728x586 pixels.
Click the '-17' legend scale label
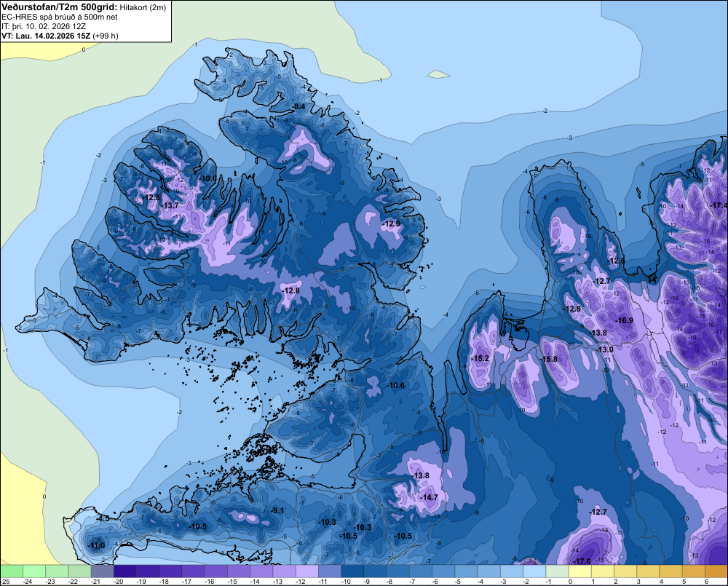point(186,582)
